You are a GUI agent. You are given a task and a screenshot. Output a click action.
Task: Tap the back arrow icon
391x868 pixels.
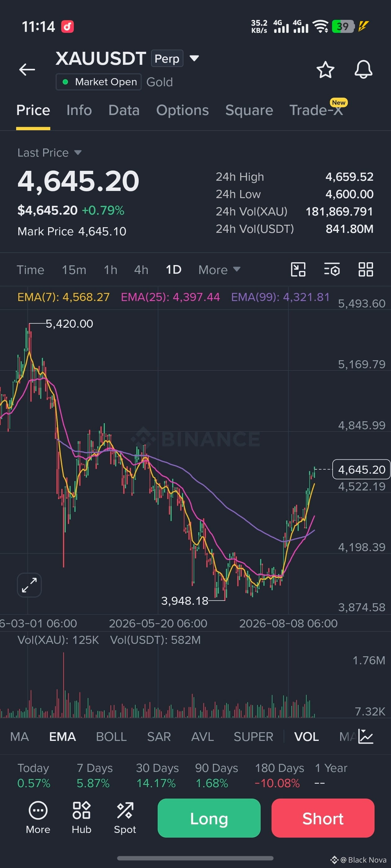point(27,70)
